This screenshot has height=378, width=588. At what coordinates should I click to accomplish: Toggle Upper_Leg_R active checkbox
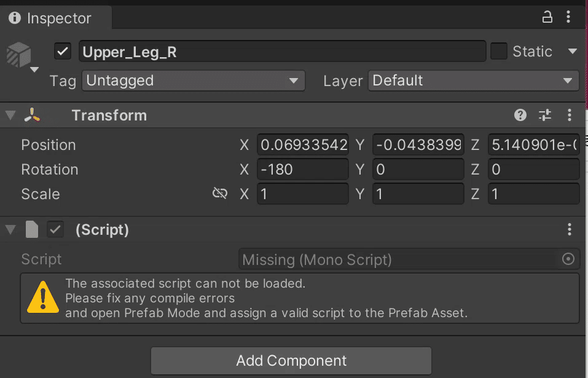(x=63, y=52)
